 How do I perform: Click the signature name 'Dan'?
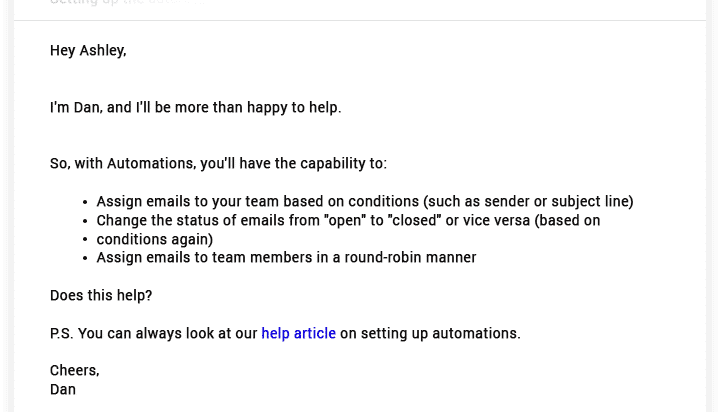point(63,389)
